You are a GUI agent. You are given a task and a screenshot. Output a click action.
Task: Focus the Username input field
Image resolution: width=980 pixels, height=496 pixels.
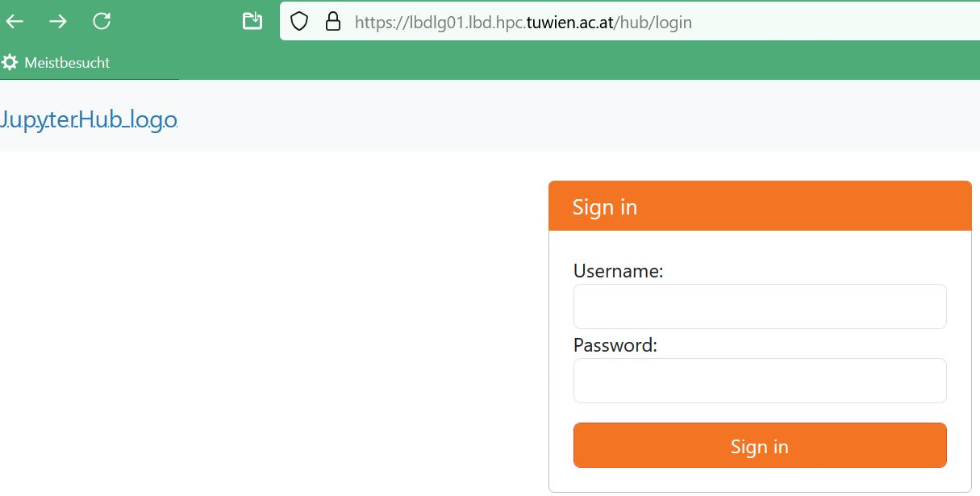click(760, 306)
